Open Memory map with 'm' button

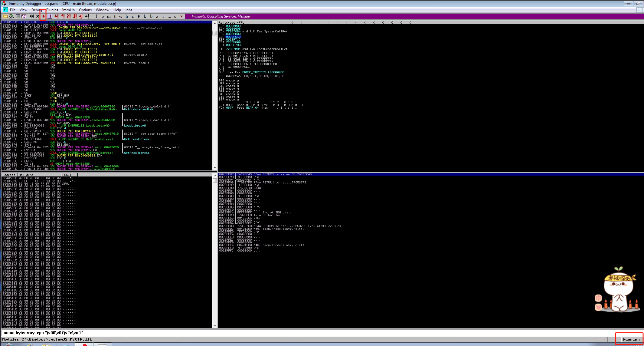click(109, 16)
